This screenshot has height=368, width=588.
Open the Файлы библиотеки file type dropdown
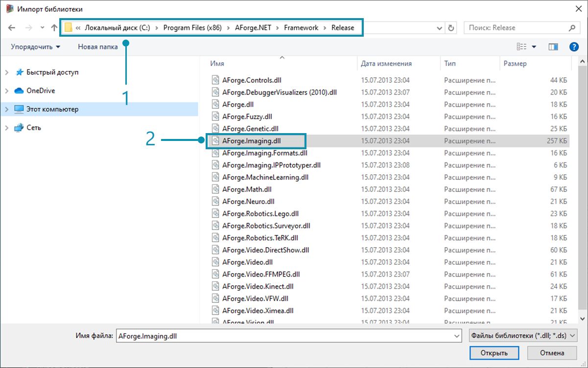coord(523,336)
